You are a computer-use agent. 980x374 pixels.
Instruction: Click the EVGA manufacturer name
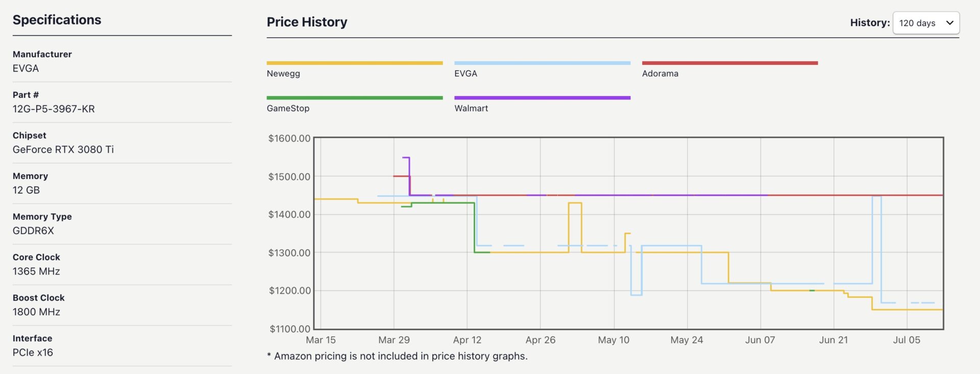pyautogui.click(x=26, y=68)
